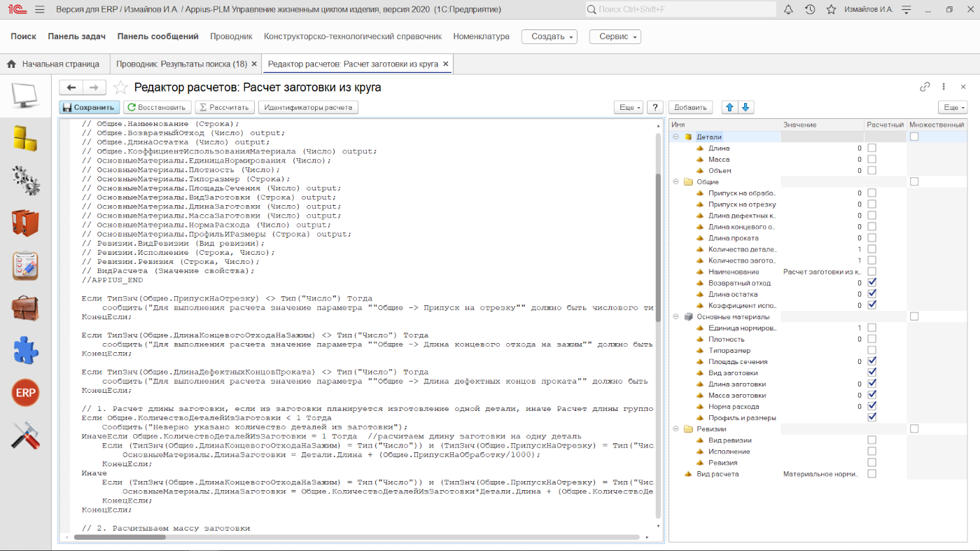Toggle the multiple checkbox for Детали group

(x=914, y=137)
